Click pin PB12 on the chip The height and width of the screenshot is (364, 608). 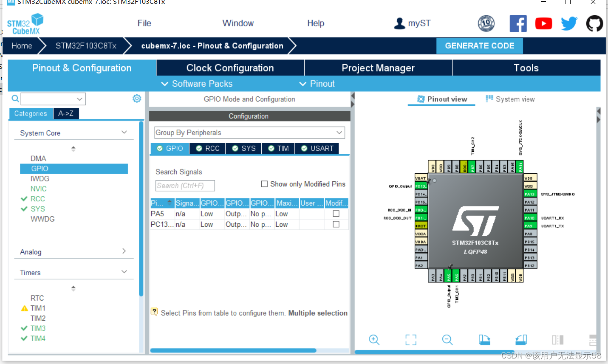coord(530,265)
